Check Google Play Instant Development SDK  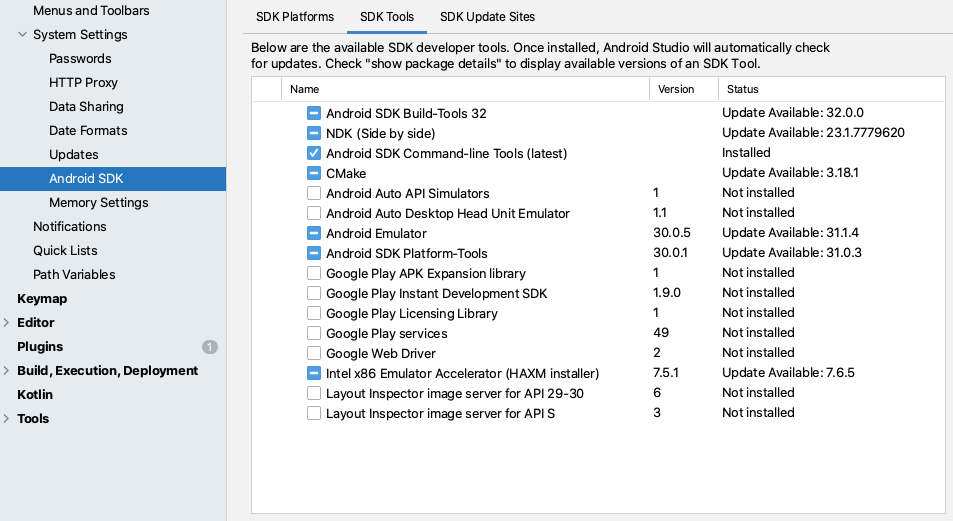(314, 294)
